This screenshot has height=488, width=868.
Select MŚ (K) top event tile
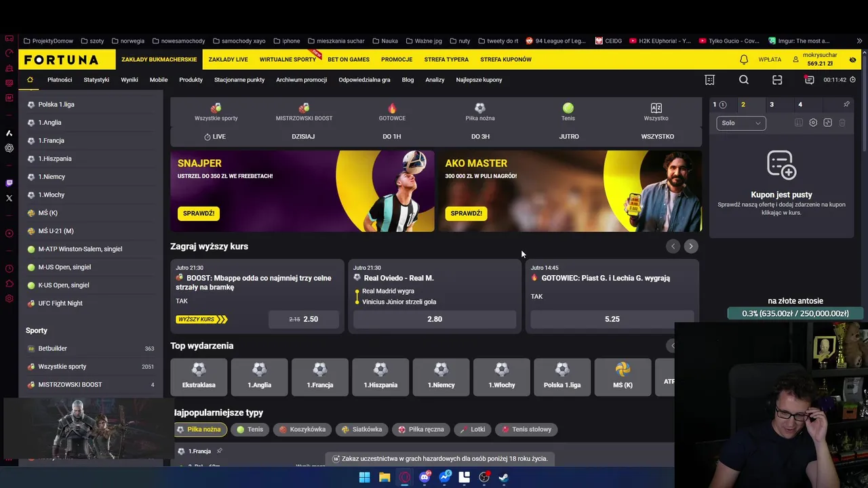[623, 377]
